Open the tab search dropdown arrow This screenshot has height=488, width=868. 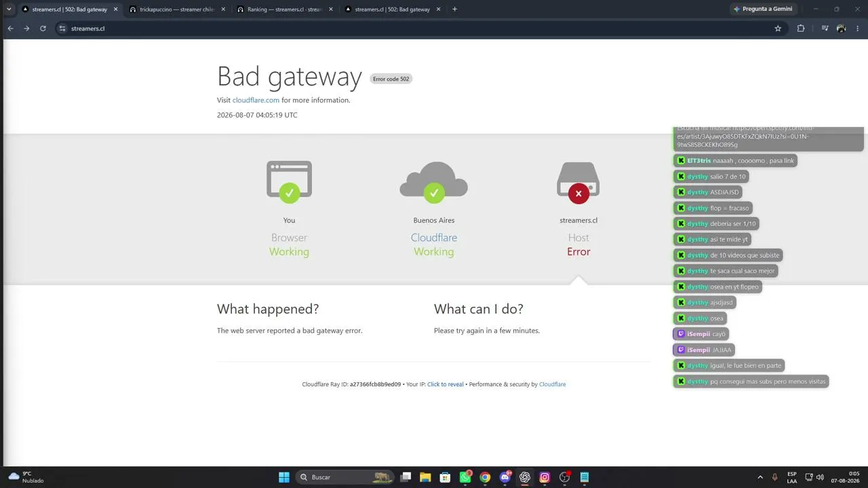pyautogui.click(x=9, y=9)
